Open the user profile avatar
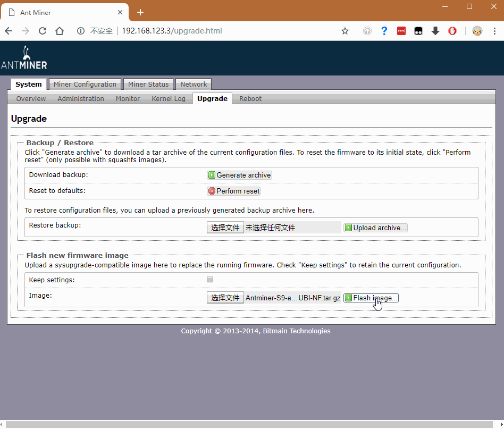The width and height of the screenshot is (504, 429). [x=477, y=31]
